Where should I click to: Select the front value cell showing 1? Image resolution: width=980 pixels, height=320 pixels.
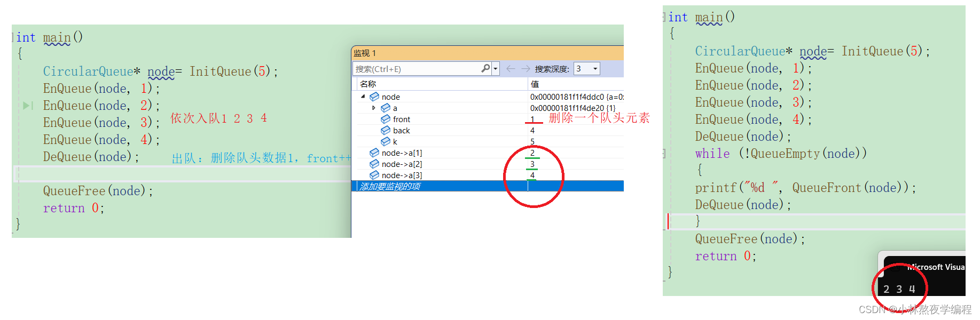point(532,119)
